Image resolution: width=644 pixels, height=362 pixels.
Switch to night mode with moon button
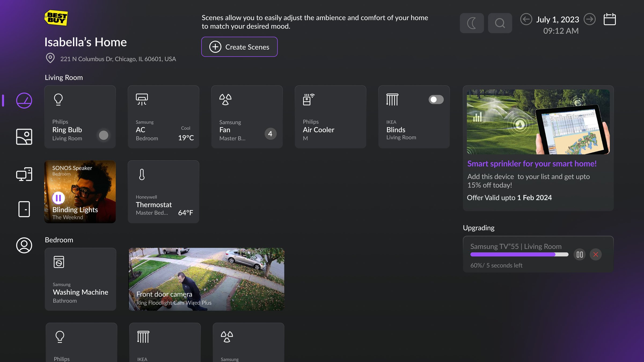pyautogui.click(x=472, y=23)
